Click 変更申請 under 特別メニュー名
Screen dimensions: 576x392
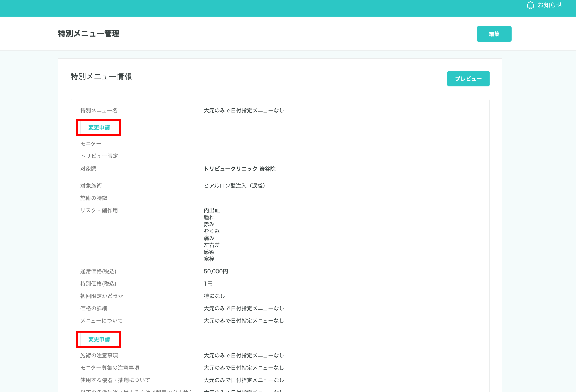[99, 127]
